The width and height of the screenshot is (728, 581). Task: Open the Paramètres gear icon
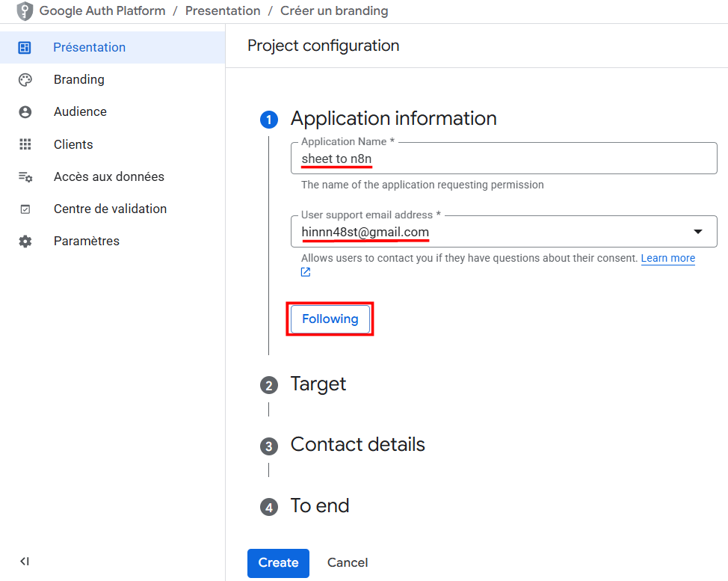25,241
